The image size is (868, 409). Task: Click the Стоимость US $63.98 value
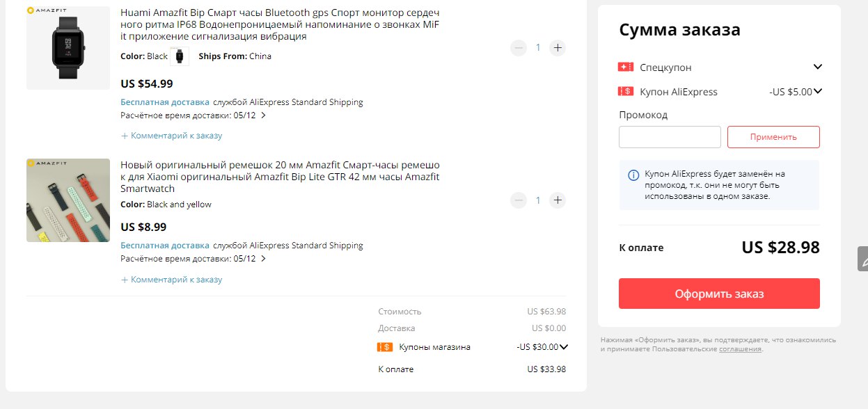pos(546,312)
